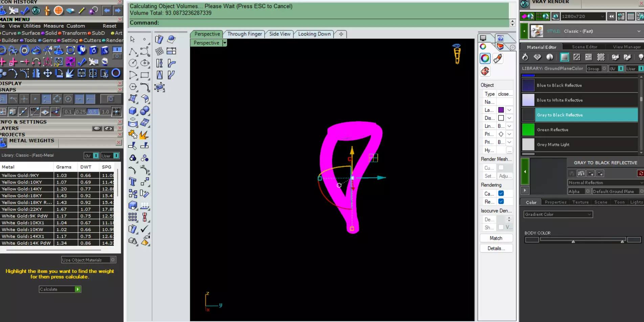The height and width of the screenshot is (322, 644).
Task: Switch to the Through Finger viewport tab
Action: 245,34
